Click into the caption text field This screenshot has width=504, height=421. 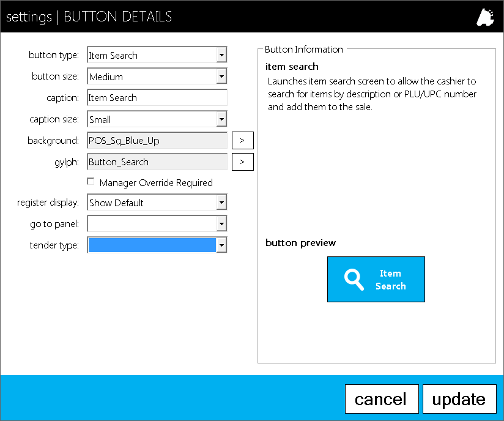(x=157, y=98)
